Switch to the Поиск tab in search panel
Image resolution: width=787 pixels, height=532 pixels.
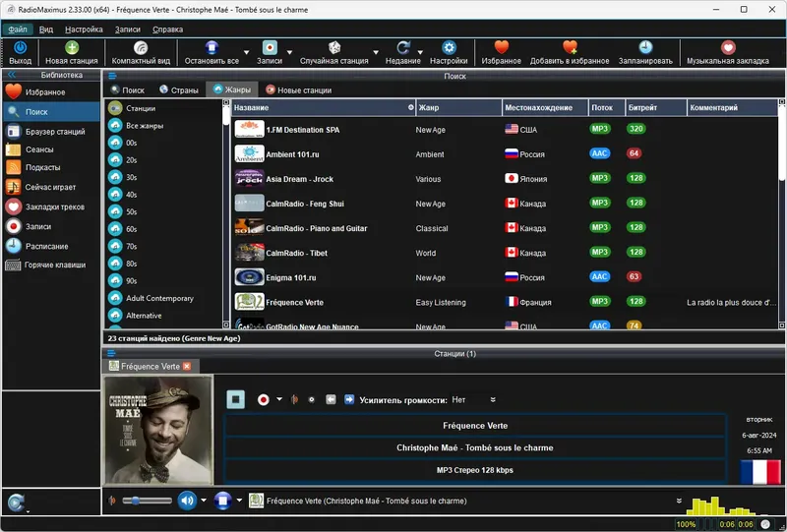(x=128, y=89)
